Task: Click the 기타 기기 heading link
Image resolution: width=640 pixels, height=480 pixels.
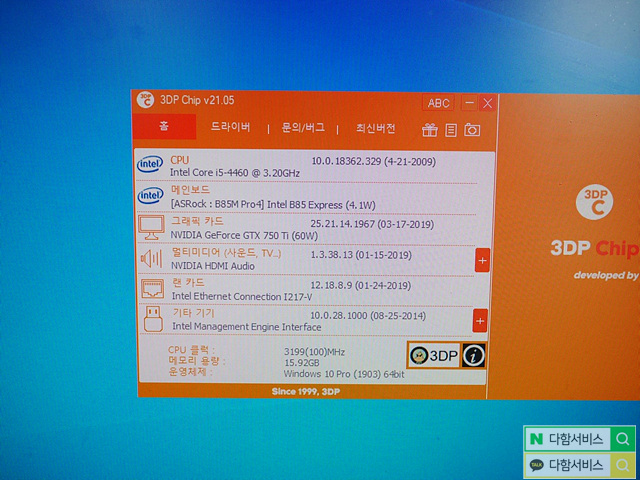Action: (x=193, y=313)
